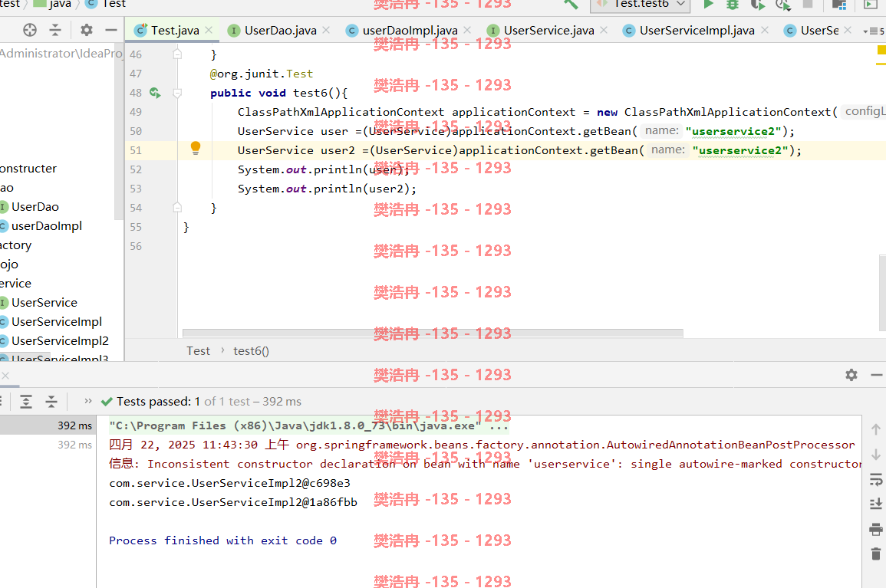Toggle fold marker at line 54

177,208
